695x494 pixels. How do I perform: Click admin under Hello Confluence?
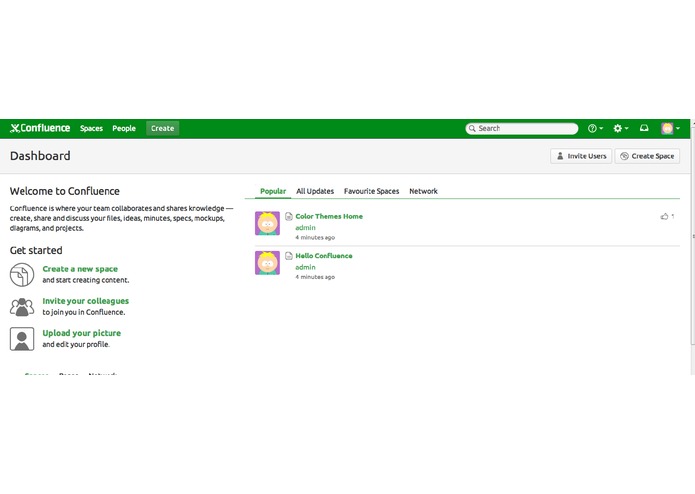click(305, 267)
